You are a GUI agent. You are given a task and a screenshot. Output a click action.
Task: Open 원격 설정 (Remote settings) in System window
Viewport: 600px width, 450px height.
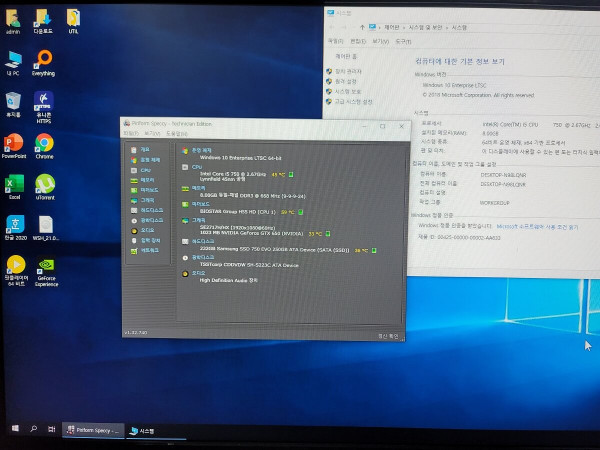click(x=346, y=81)
